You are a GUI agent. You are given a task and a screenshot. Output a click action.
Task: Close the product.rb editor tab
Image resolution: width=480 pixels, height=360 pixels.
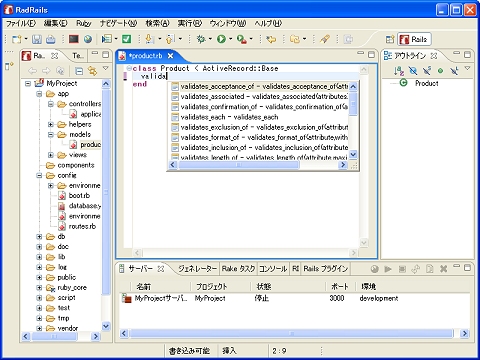pyautogui.click(x=170, y=56)
